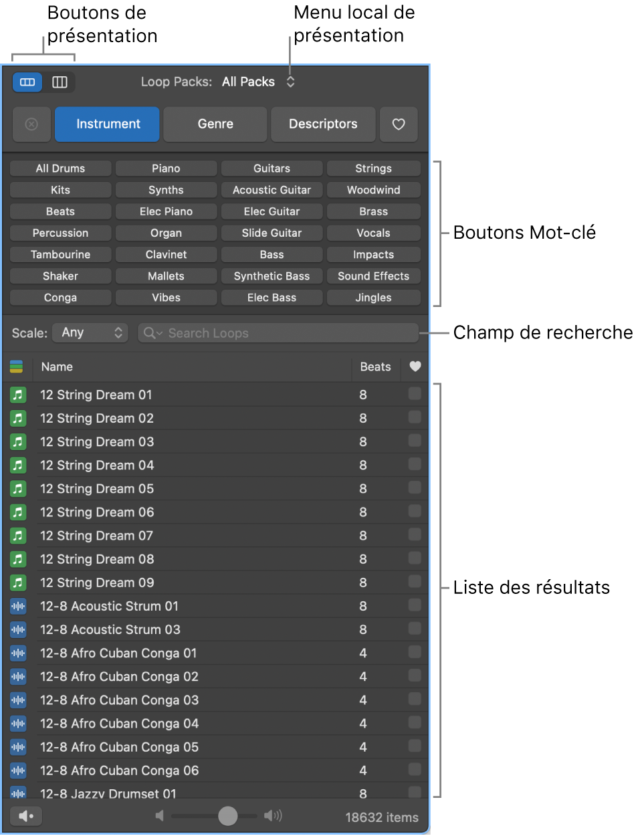Tick favorite checkbox for 12-8 Afro Cuban Conga 02
644x836 pixels.
coord(415,675)
